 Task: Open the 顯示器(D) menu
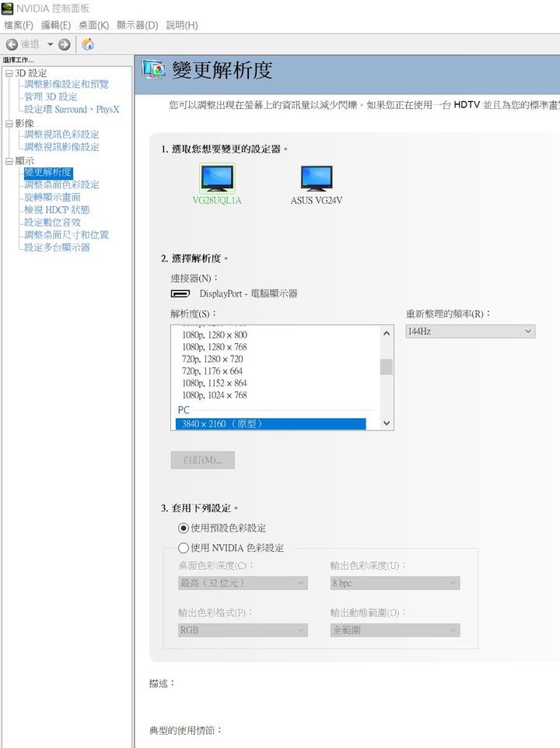(x=137, y=25)
